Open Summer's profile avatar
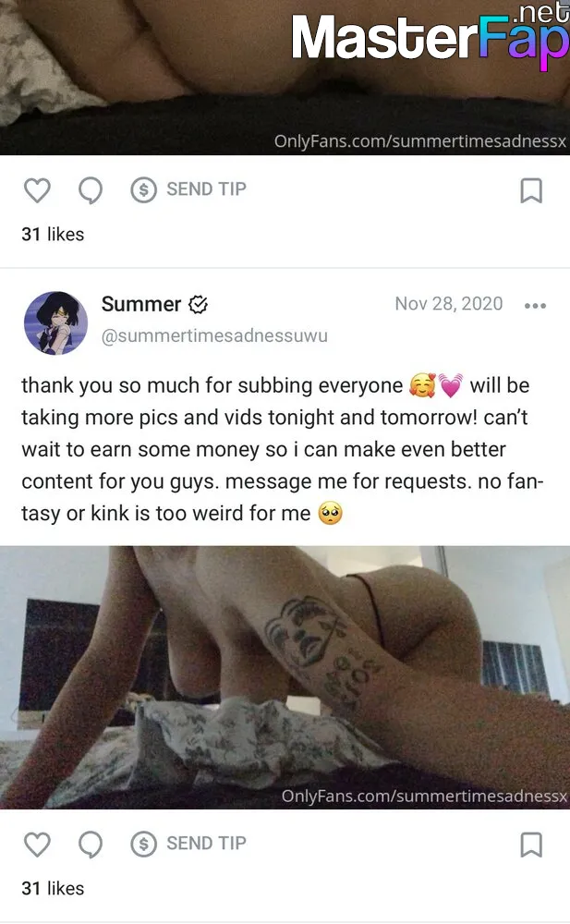570x924 pixels. pos(55,322)
